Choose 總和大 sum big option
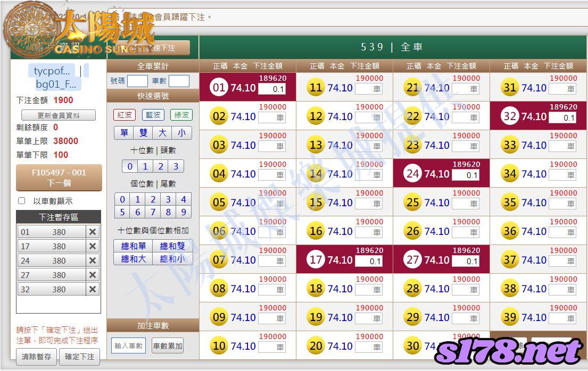Screen dimensions: 588x371 (x=133, y=258)
